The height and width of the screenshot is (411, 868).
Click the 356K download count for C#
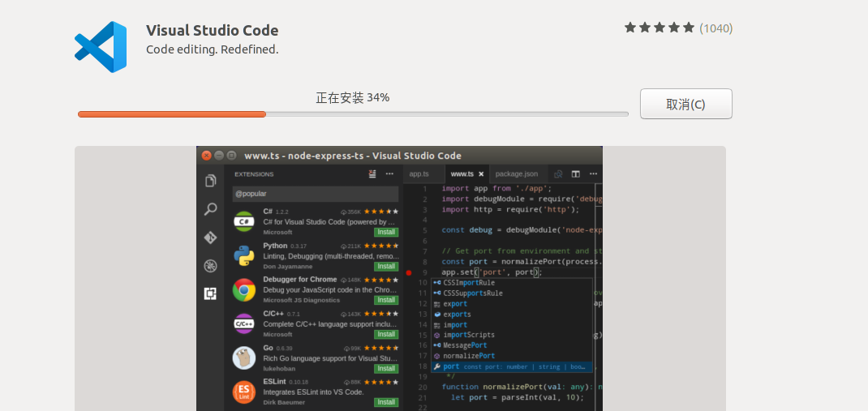point(351,212)
